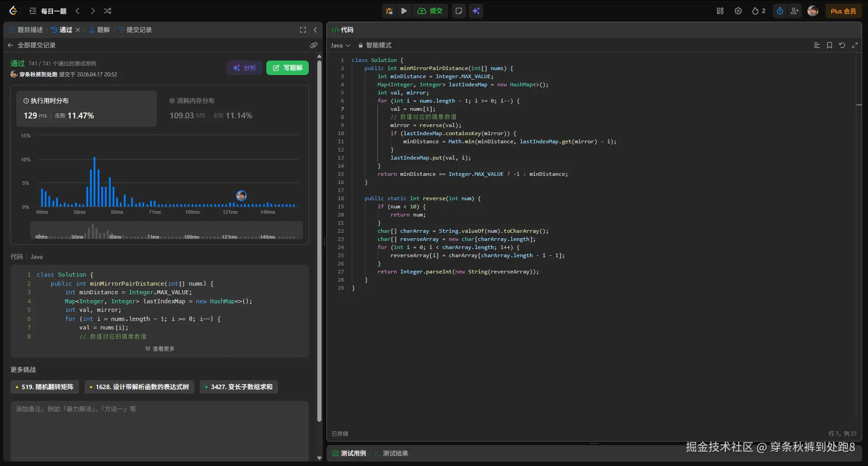Click the reset code undo icon
This screenshot has width=868, height=466.
tap(842, 45)
